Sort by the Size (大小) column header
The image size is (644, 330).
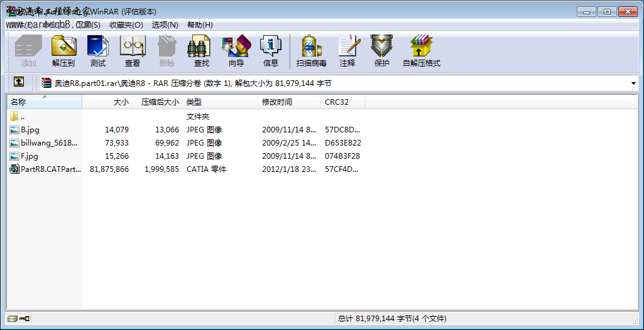pyautogui.click(x=107, y=102)
